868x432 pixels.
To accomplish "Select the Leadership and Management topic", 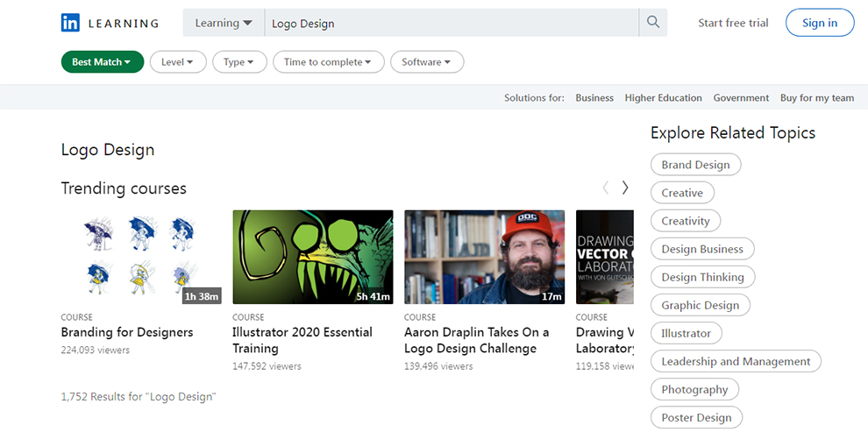I will (x=736, y=361).
